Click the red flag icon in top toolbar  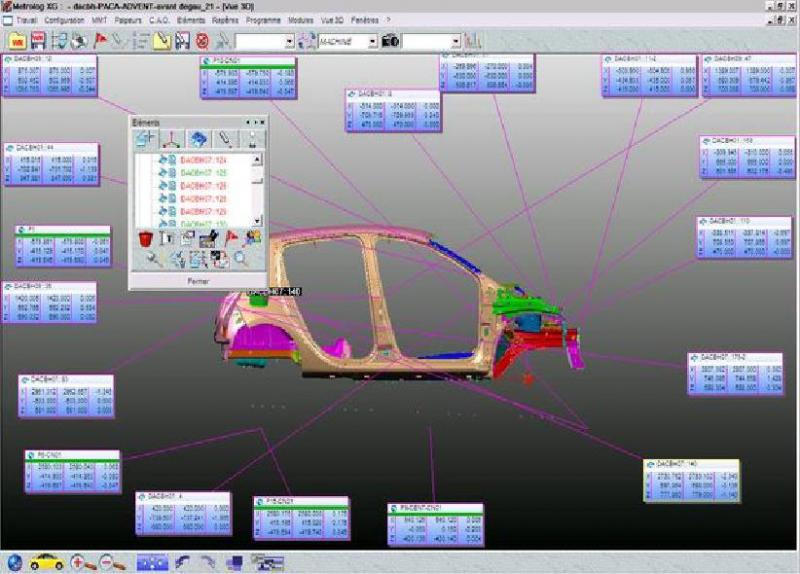[x=100, y=41]
